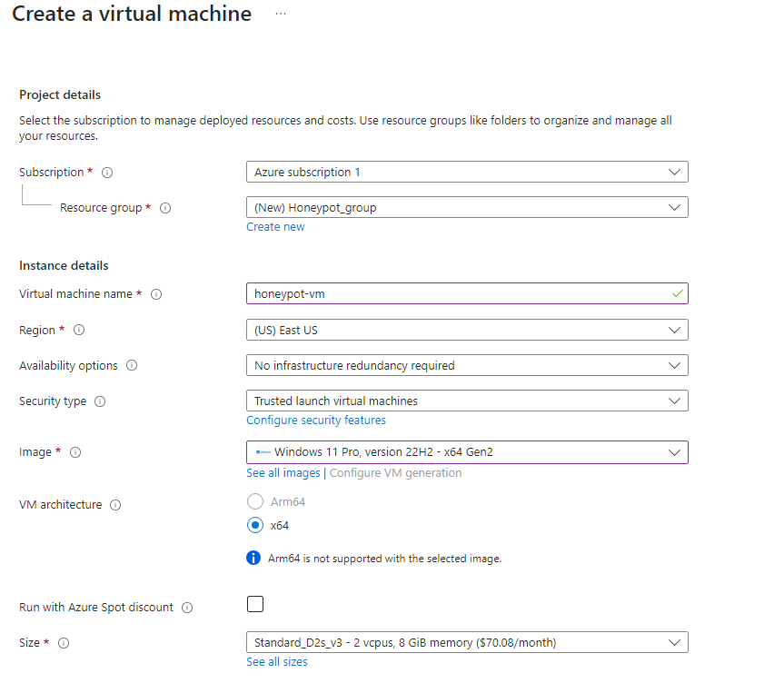784x693 pixels.
Task: Show info tooltip for Subscription
Action: (107, 173)
